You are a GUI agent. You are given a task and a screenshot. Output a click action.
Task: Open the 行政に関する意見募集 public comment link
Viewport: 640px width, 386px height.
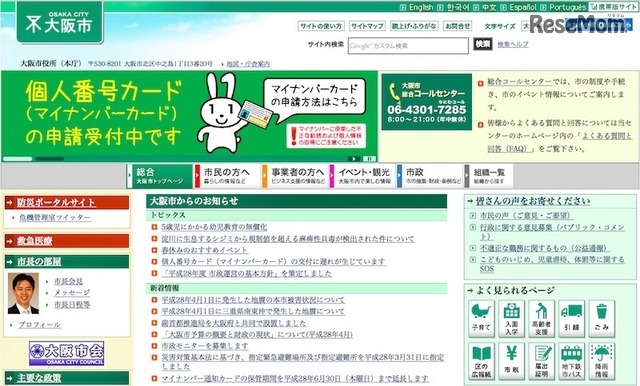[552, 231]
